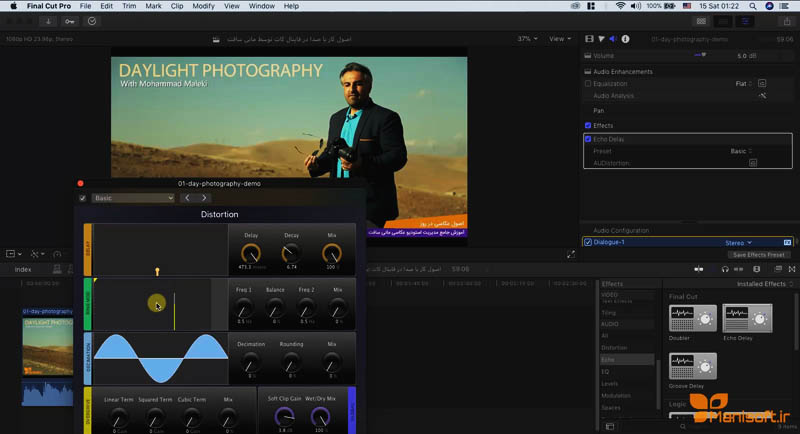Go to next preset arrow in plugin
The height and width of the screenshot is (434, 800).
tap(204, 198)
